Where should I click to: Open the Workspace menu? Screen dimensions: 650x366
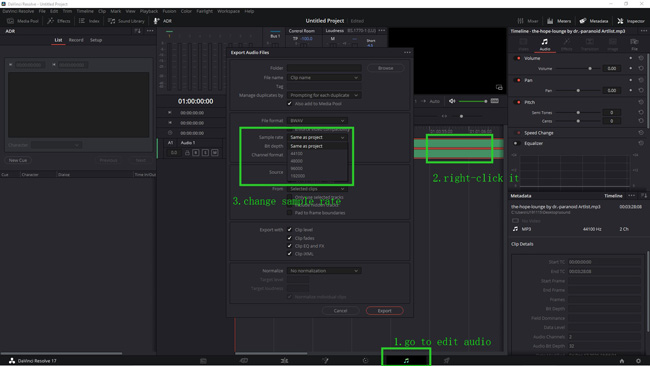[228, 11]
